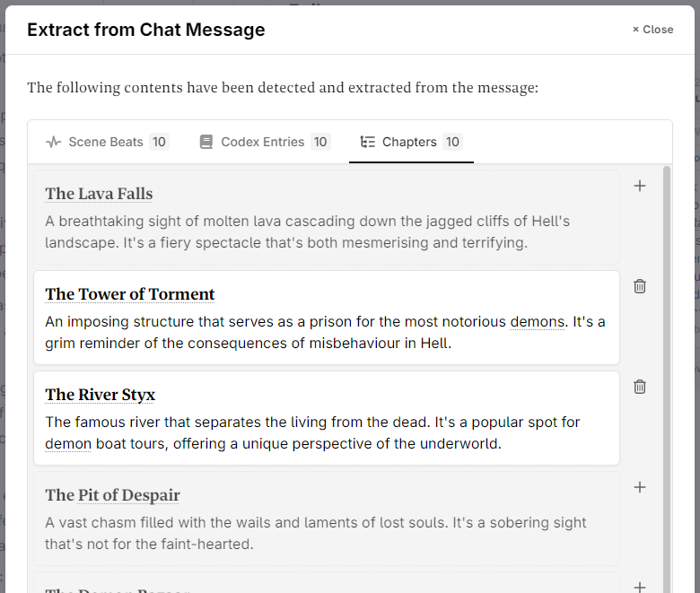Image resolution: width=700 pixels, height=593 pixels.
Task: Click the underlined 'demons' codex link
Action: pyautogui.click(x=538, y=321)
